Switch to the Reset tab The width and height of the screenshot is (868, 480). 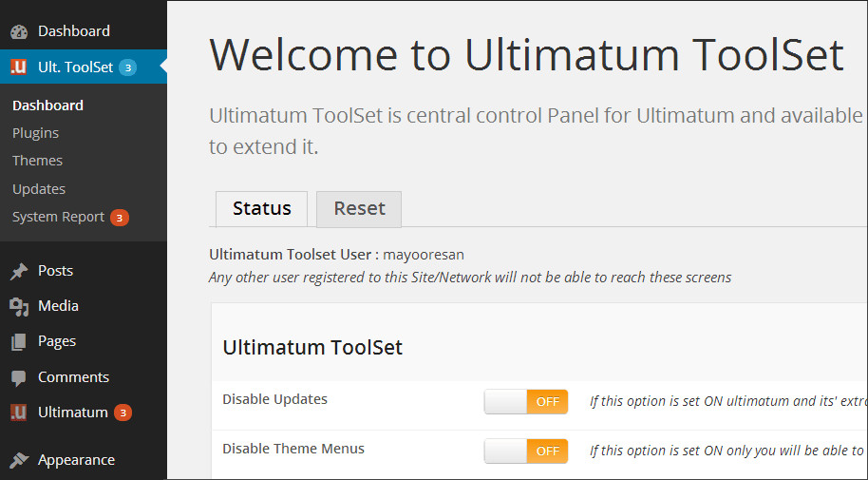(x=359, y=209)
